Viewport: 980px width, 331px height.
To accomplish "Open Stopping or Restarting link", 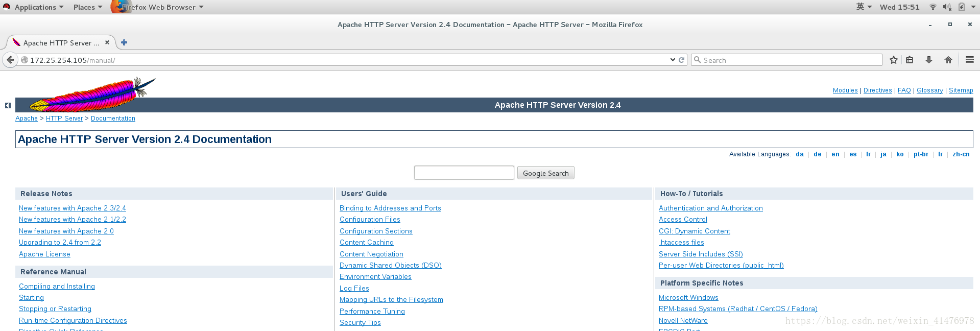I will click(x=55, y=309).
